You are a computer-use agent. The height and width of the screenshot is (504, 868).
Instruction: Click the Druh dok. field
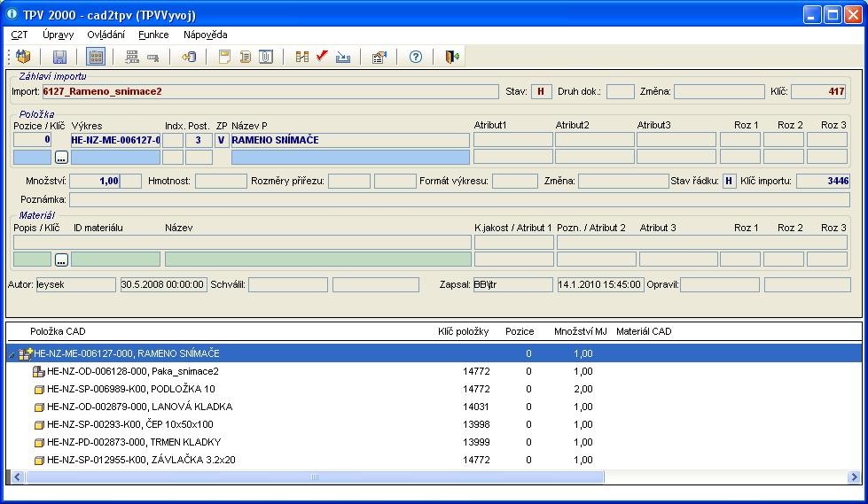620,91
